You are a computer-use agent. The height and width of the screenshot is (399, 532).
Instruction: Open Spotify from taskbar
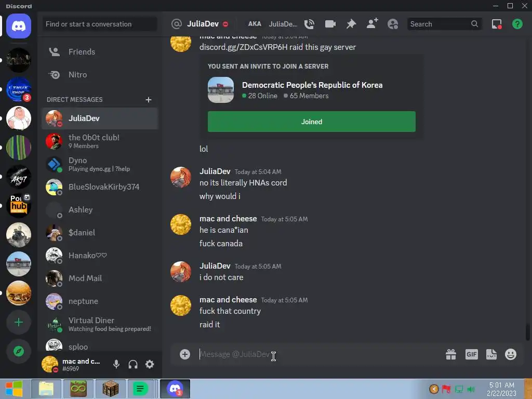click(x=140, y=389)
